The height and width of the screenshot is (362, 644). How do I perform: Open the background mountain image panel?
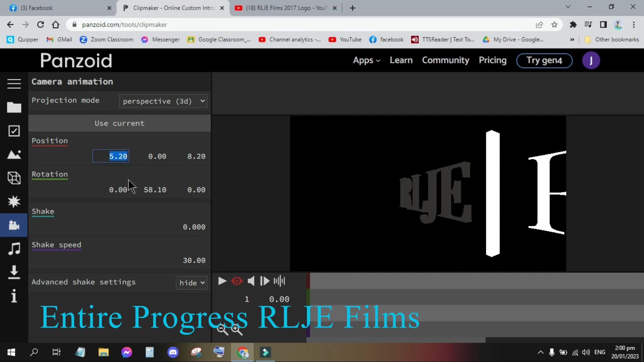click(x=14, y=155)
